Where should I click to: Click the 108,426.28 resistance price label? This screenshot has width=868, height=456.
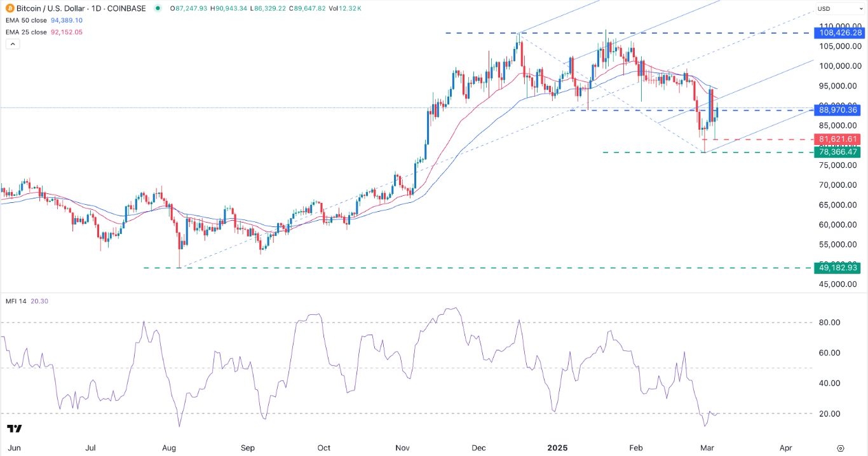pos(839,32)
